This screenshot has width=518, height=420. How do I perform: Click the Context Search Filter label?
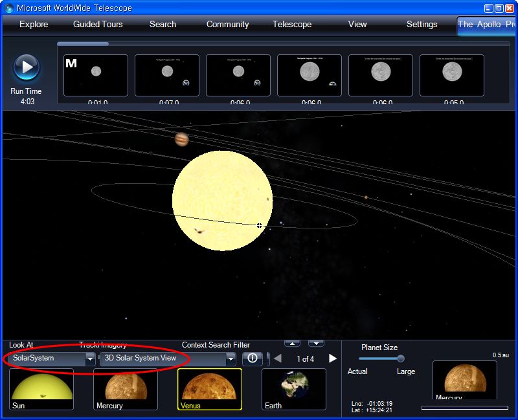[x=216, y=345]
